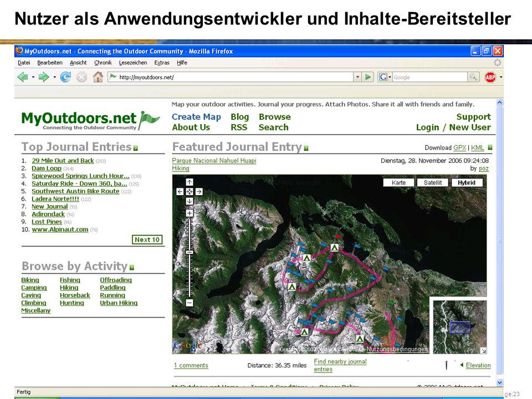Click Find nearby journal entries link

tap(340, 365)
